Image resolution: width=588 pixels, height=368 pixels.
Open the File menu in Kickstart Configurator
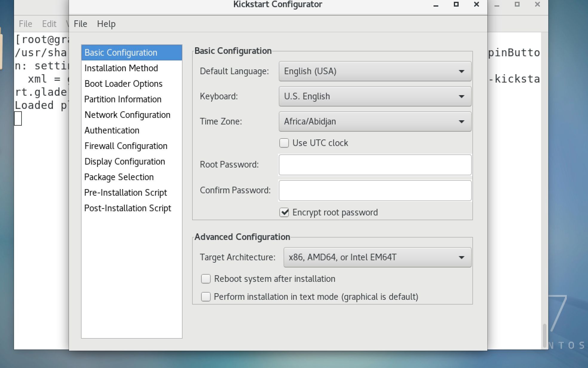click(x=80, y=24)
